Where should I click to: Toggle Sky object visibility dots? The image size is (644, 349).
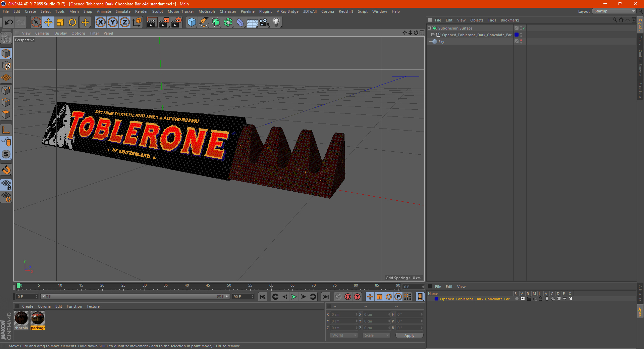[521, 42]
